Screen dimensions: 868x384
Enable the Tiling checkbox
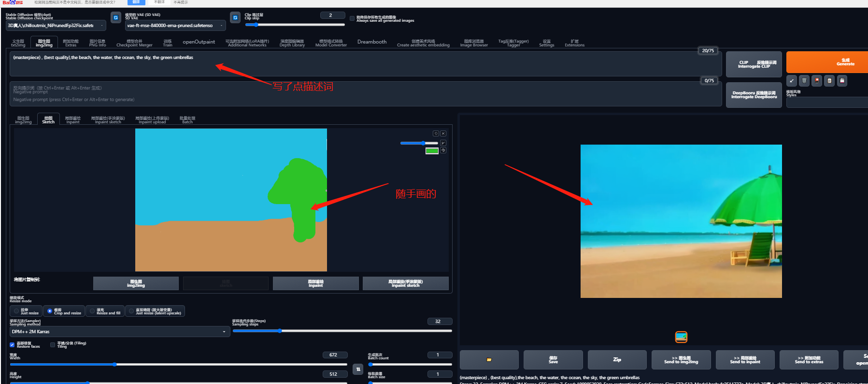(53, 345)
